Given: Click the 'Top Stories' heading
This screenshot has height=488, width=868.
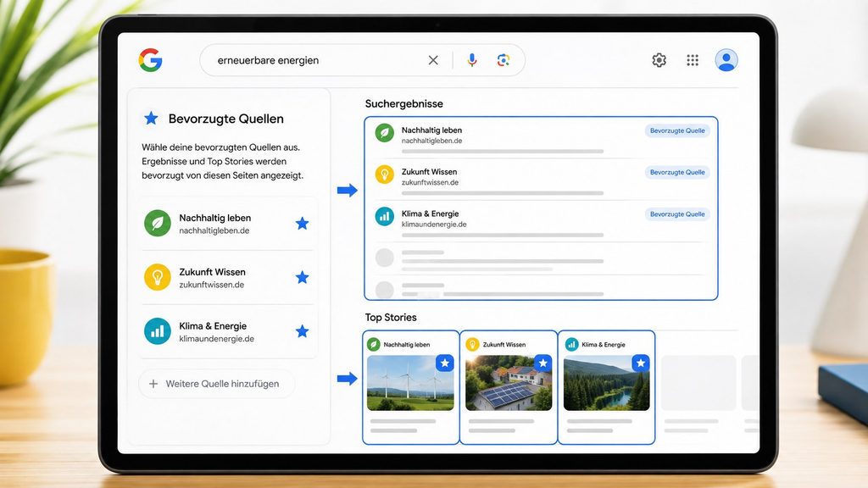Looking at the screenshot, I should (391, 317).
